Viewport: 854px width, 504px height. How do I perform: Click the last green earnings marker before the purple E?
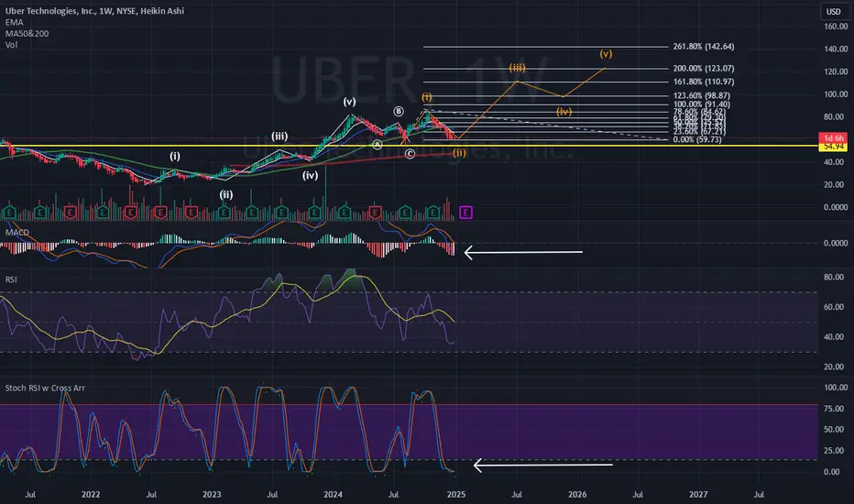(433, 212)
